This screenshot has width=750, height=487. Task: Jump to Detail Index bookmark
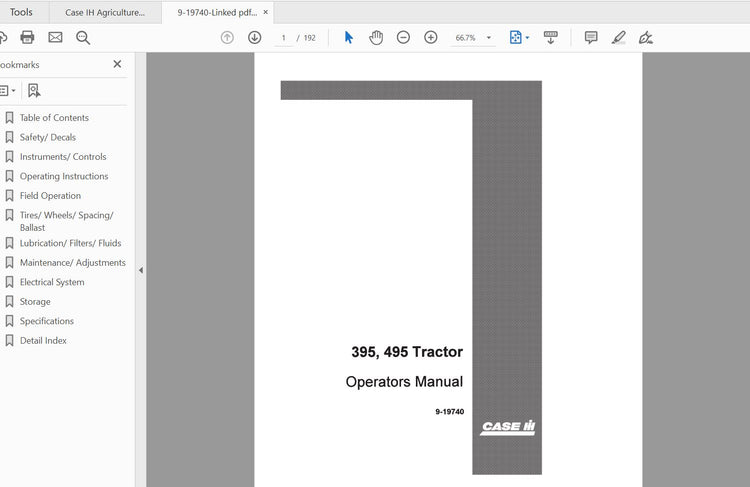click(x=43, y=341)
